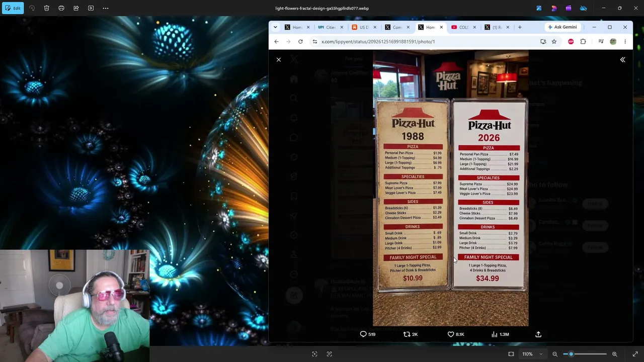Image resolution: width=644 pixels, height=362 pixels.
Task: Open the blue pinned app icon in title bar
Action: (x=539, y=8)
